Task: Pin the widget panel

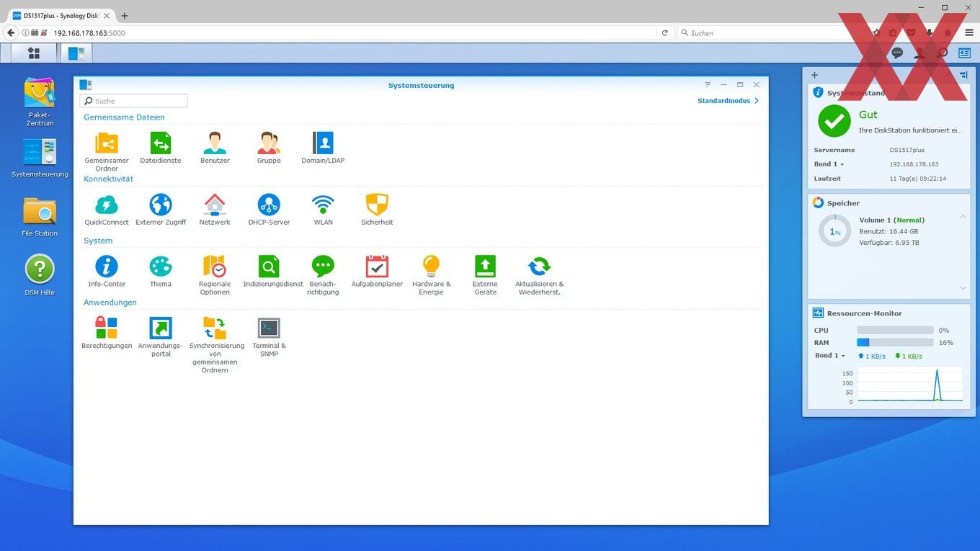Action: (963, 75)
